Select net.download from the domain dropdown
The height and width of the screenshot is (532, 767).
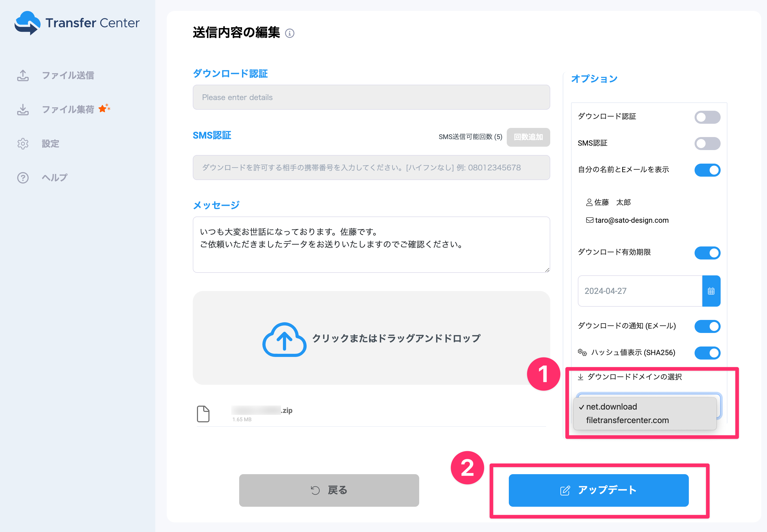[x=611, y=407]
